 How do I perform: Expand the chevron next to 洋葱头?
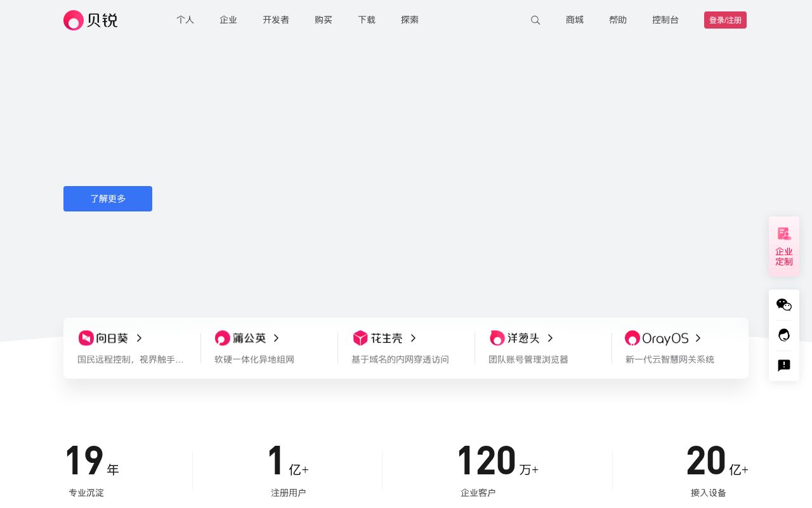click(x=550, y=338)
